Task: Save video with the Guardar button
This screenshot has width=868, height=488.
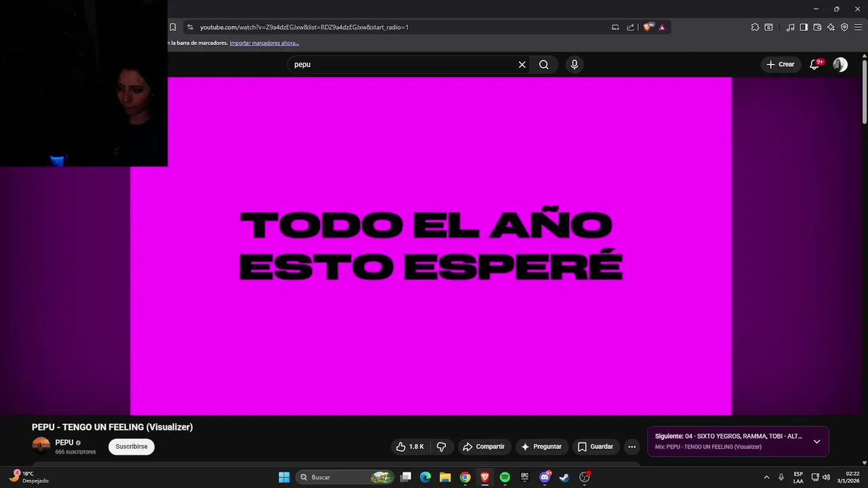Action: click(595, 447)
